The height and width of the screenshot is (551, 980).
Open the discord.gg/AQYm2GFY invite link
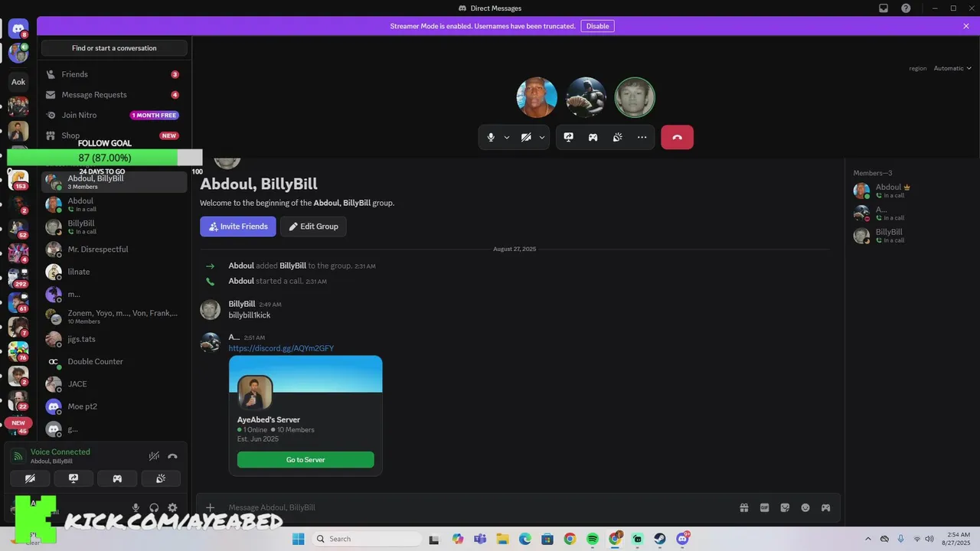[281, 348]
